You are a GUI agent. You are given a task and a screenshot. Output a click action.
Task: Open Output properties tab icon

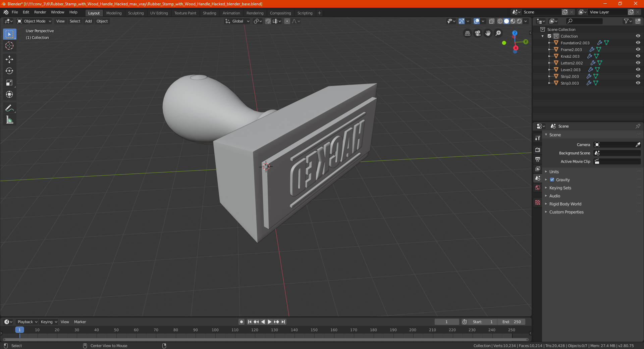[538, 159]
